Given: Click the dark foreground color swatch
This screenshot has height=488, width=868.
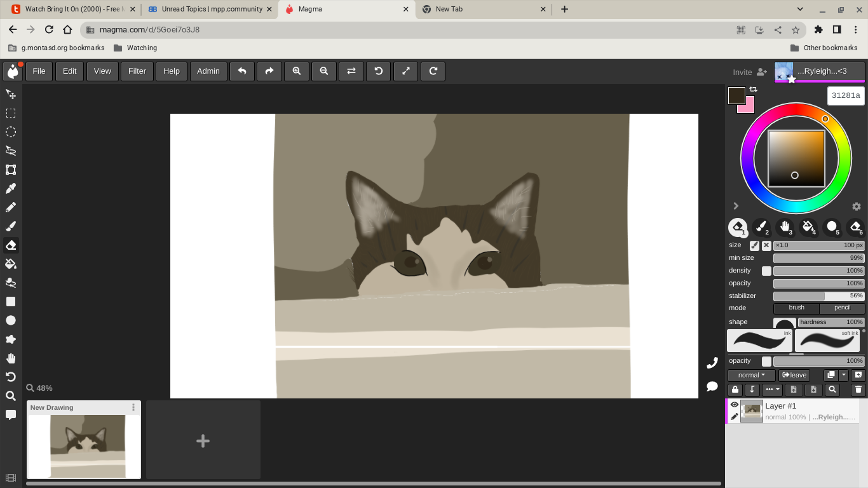Looking at the screenshot, I should (x=736, y=96).
